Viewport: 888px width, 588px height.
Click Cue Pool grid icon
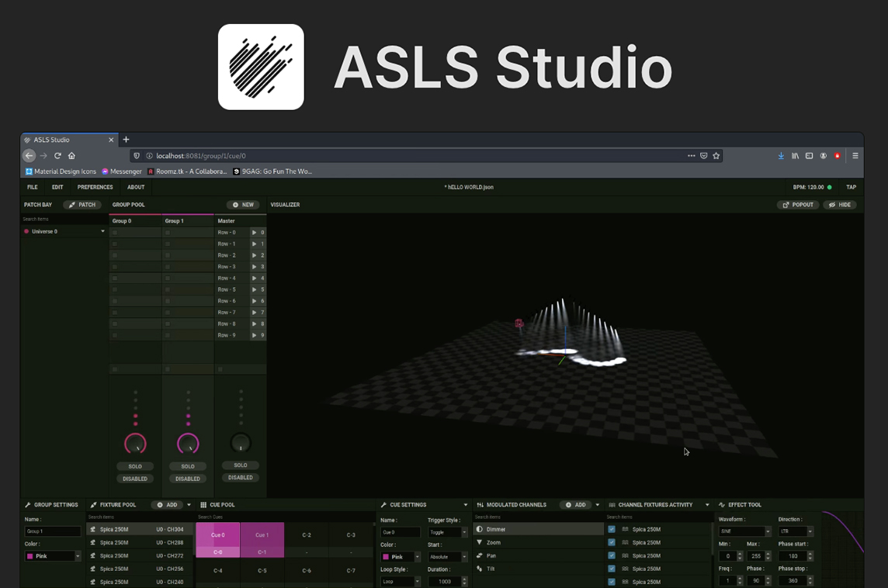[203, 505]
